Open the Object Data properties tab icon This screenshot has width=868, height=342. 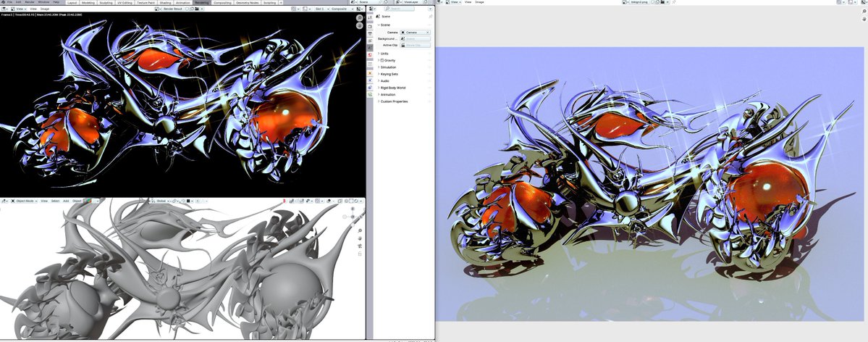click(370, 94)
